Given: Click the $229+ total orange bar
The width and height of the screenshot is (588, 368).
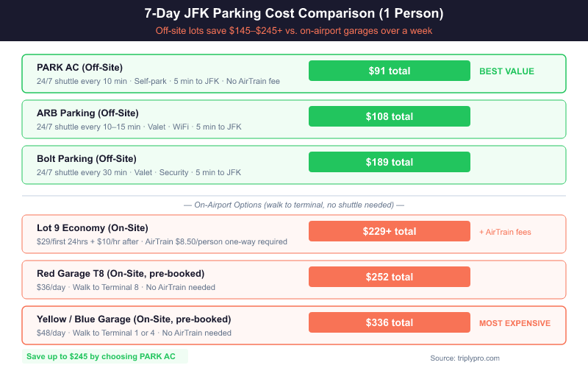Looking at the screenshot, I should (x=389, y=231).
